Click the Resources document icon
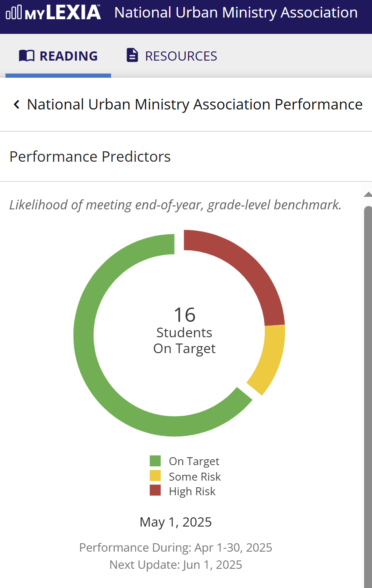Image resolution: width=372 pixels, height=588 pixels. pyautogui.click(x=132, y=56)
